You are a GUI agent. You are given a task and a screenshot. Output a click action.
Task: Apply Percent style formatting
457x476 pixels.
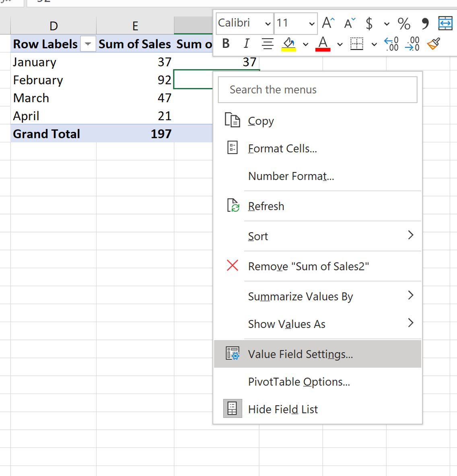[x=403, y=23]
